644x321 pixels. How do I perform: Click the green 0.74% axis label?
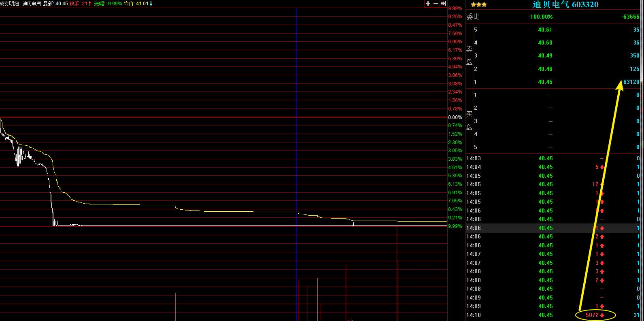[x=455, y=125]
